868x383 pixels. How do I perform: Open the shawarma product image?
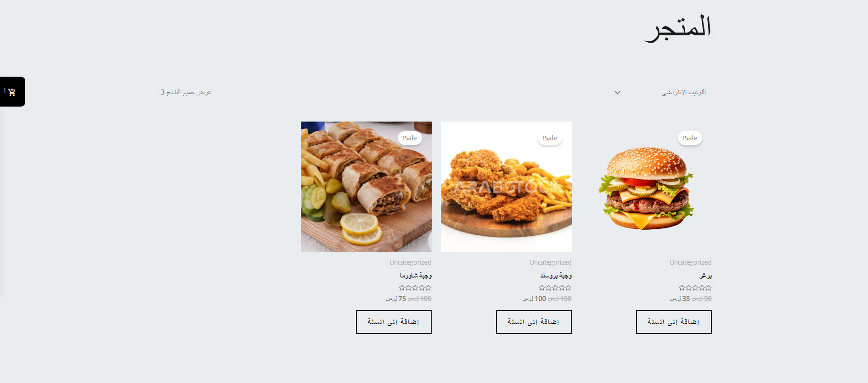pyautogui.click(x=366, y=187)
